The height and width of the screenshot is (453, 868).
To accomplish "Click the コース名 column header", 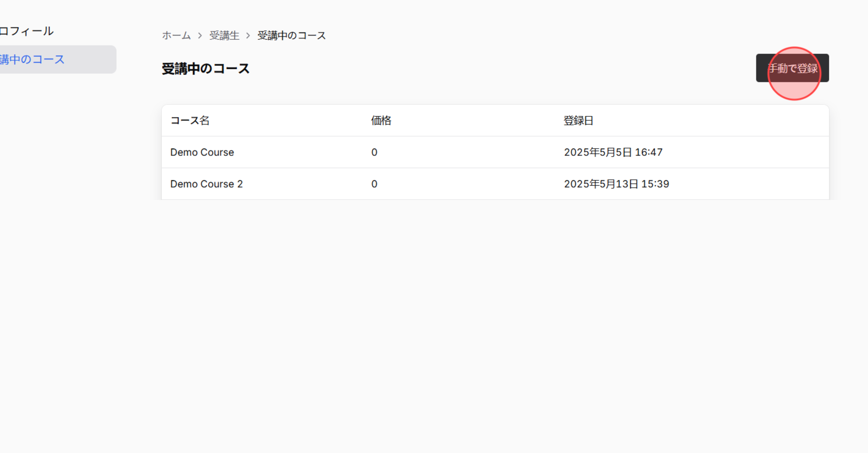I will pos(190,120).
